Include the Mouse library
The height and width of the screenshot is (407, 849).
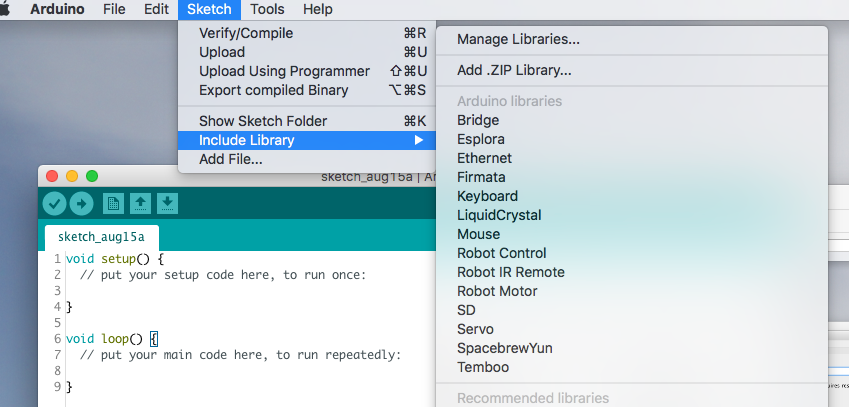click(632, 234)
